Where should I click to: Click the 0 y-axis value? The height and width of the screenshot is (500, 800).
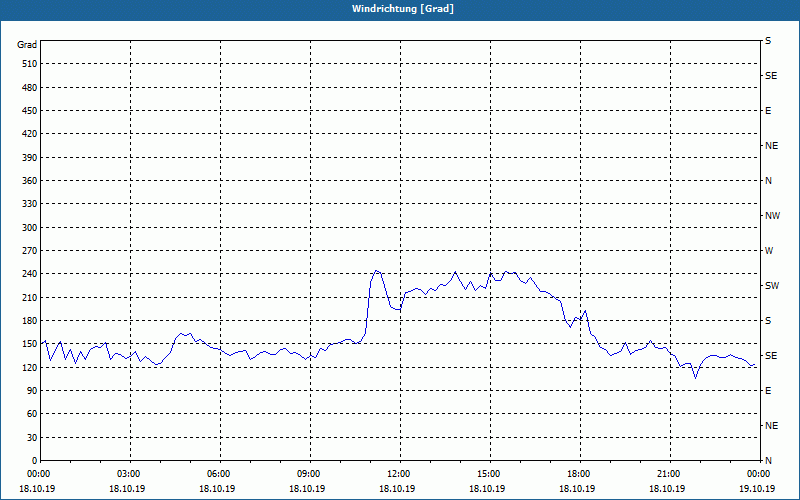(35, 461)
